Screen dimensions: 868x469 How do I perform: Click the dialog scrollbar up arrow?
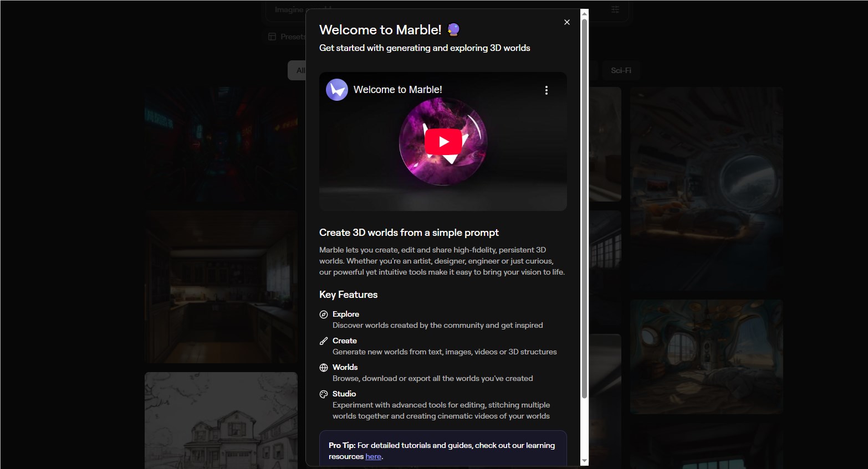(584, 13)
